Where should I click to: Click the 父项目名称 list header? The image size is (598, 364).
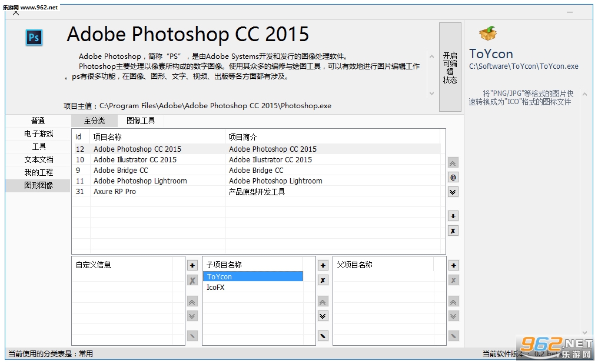384,265
